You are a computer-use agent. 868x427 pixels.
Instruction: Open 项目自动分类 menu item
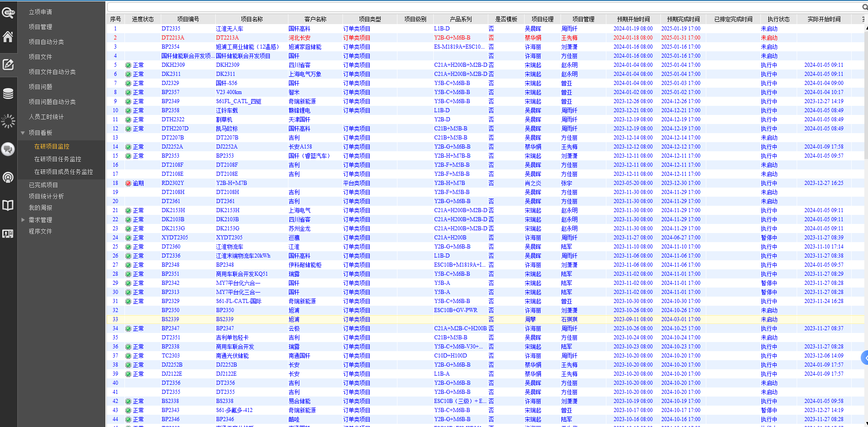[x=46, y=42]
